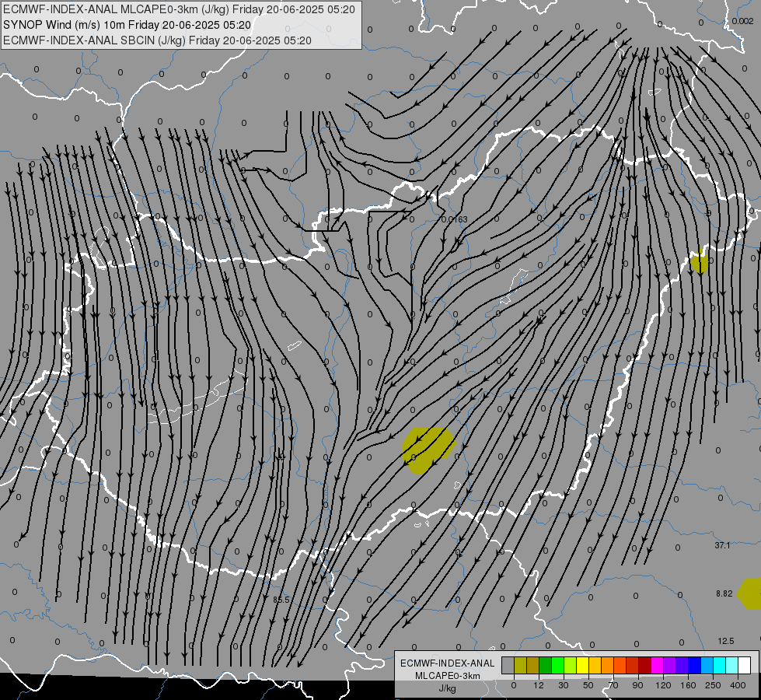Click the pure blue legend swatch
Viewport: 761px width, 700px height.
[x=694, y=665]
